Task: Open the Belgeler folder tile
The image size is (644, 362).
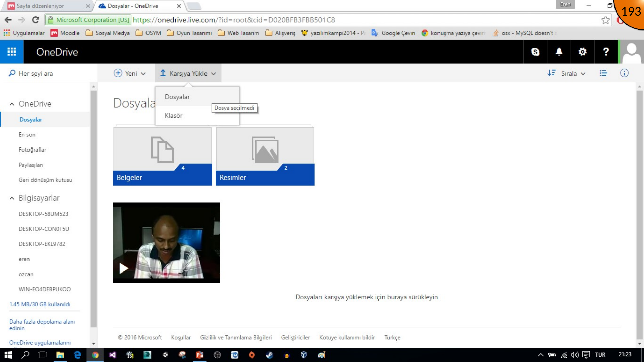Action: tap(162, 156)
